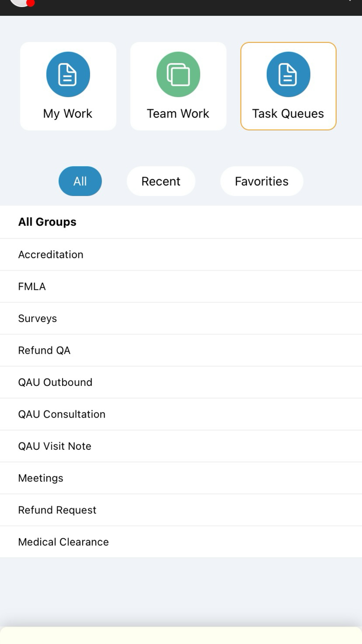Open the My Work document icon
The height and width of the screenshot is (644, 362).
click(x=68, y=75)
